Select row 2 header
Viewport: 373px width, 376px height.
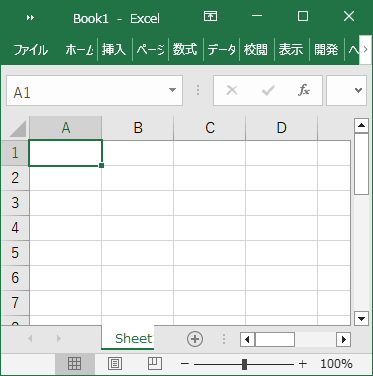[15, 178]
